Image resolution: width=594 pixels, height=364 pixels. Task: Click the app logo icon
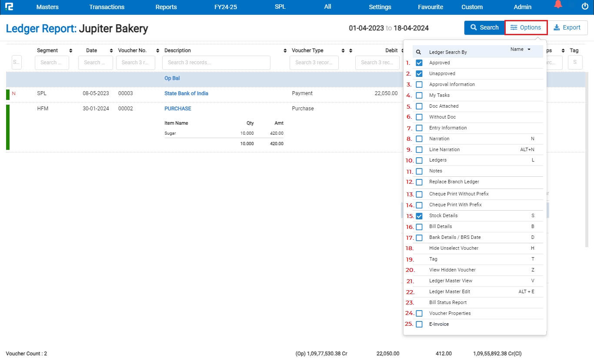pyautogui.click(x=9, y=7)
